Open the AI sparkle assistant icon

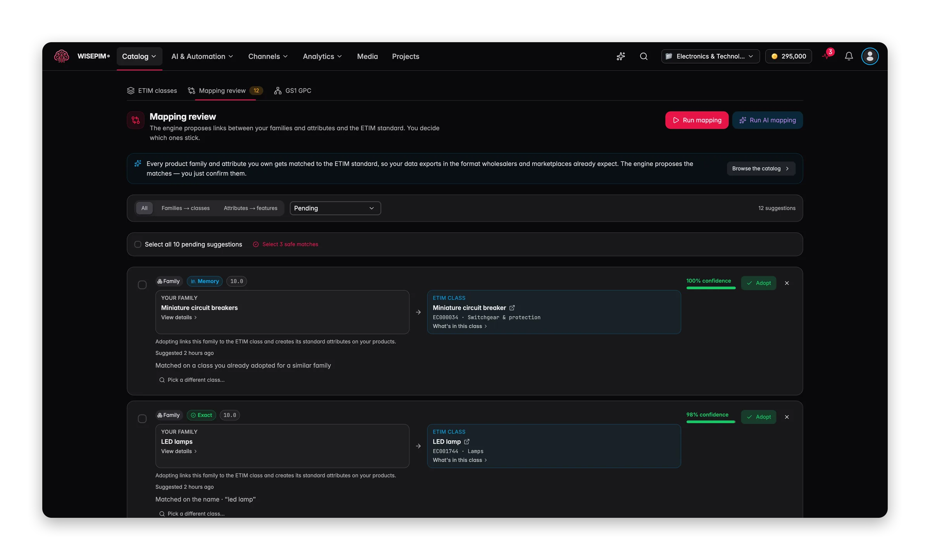pyautogui.click(x=621, y=56)
